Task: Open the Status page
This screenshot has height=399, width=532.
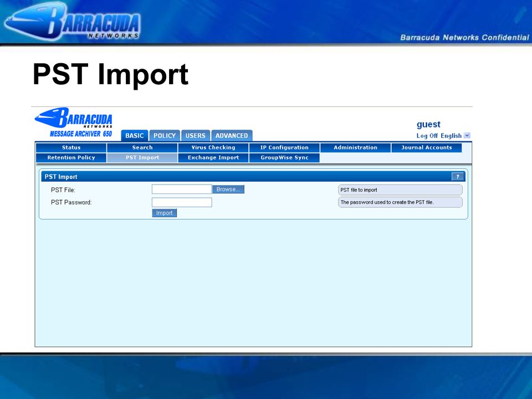Action: coord(71,147)
